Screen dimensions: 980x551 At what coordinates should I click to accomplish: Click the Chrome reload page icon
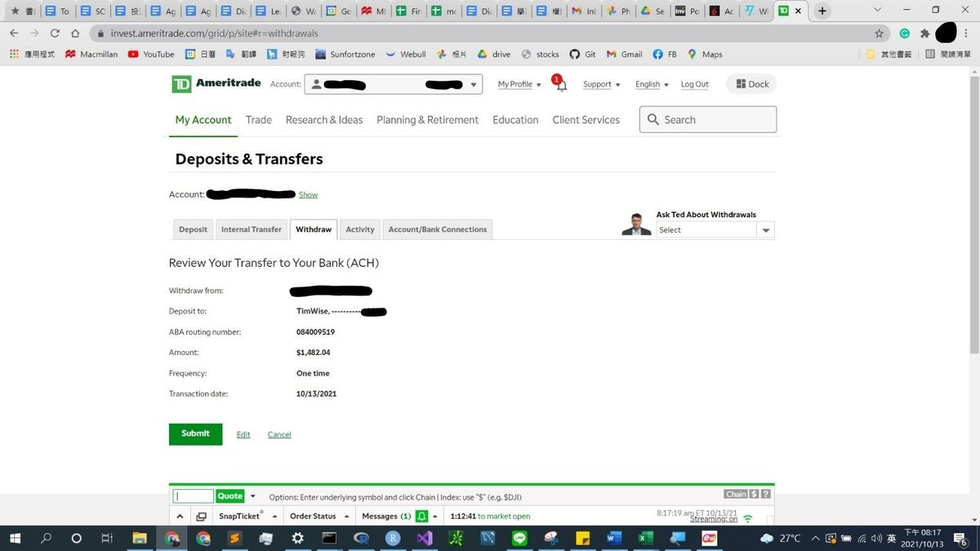(55, 33)
